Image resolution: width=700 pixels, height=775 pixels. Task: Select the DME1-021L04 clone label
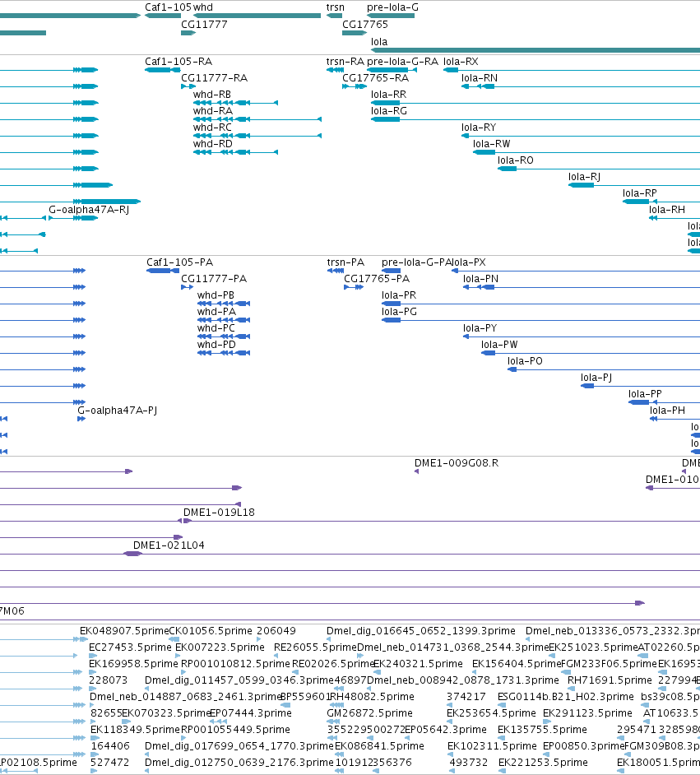[169, 545]
